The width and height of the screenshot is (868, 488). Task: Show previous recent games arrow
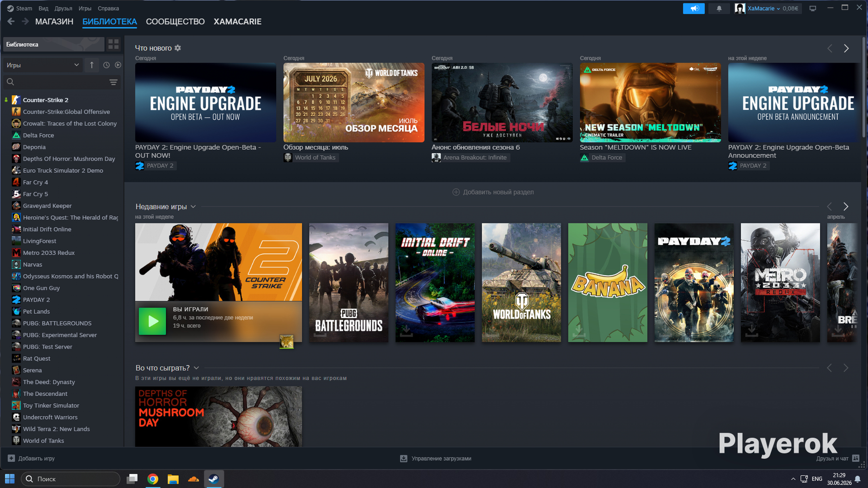click(829, 206)
